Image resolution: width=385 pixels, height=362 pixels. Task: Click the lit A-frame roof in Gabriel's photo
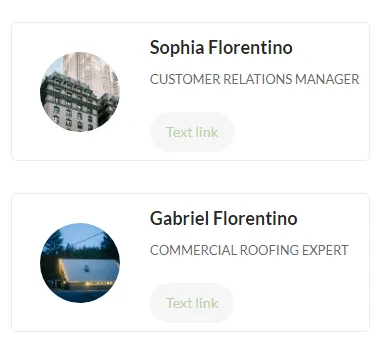[88, 272]
